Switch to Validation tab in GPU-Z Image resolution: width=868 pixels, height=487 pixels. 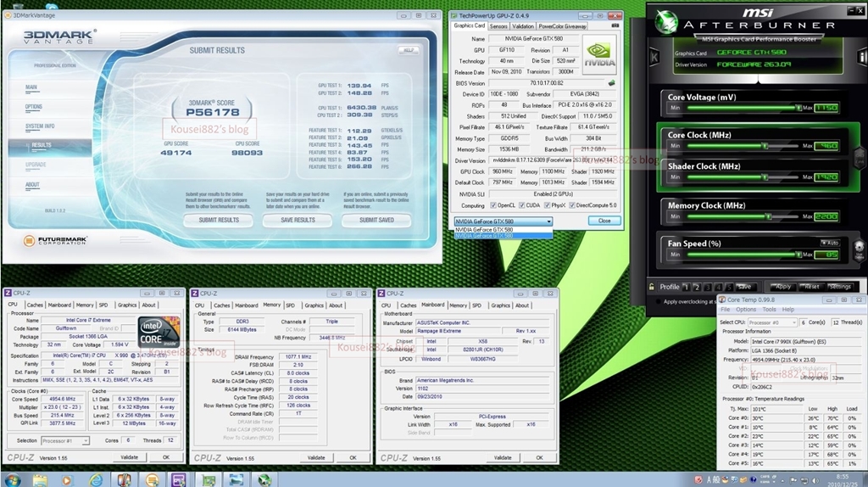(x=522, y=26)
